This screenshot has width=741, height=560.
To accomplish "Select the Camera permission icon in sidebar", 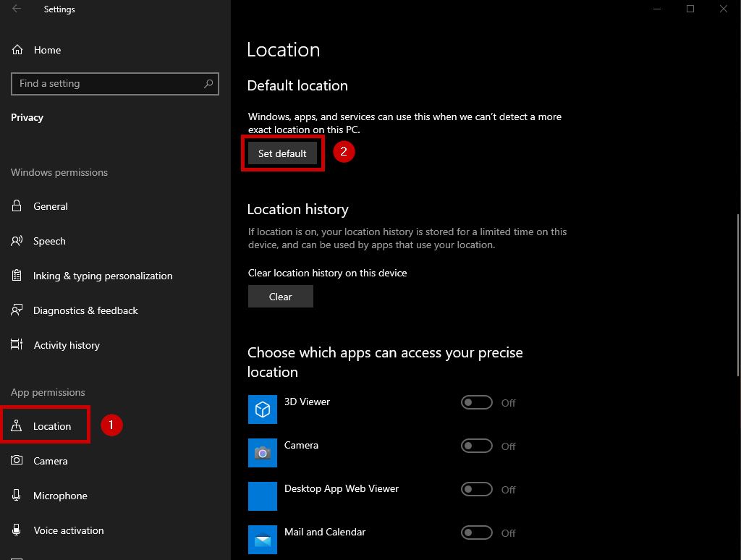I will (17, 461).
